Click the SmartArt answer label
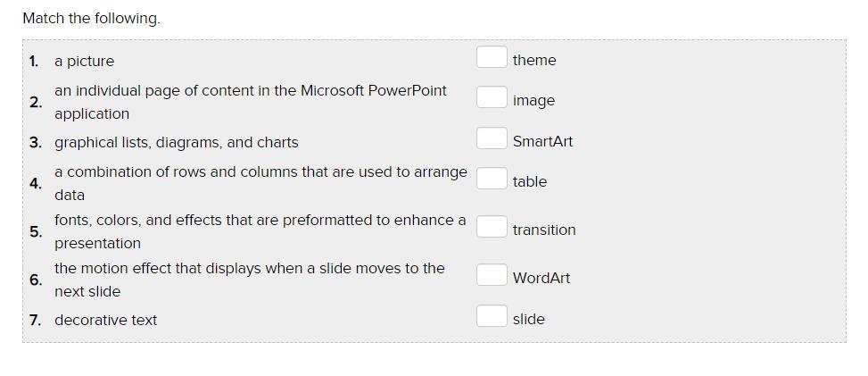Screen dimensions: 868x376 (542, 141)
